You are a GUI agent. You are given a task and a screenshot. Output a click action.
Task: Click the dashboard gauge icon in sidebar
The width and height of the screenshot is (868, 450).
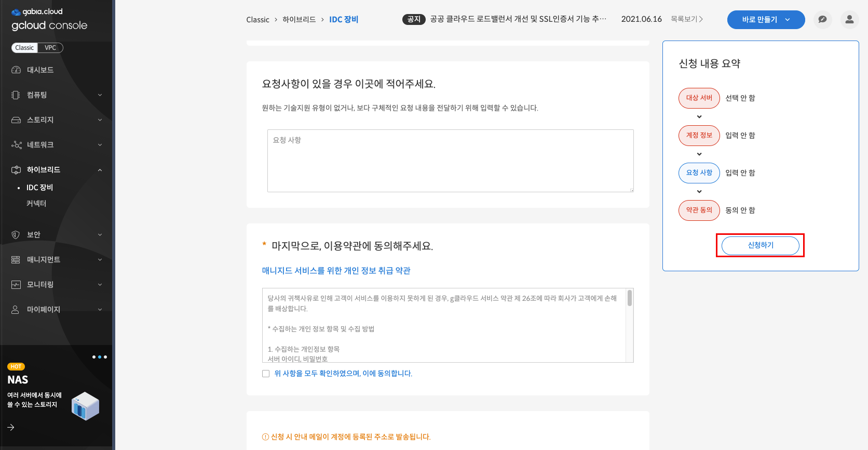[16, 70]
